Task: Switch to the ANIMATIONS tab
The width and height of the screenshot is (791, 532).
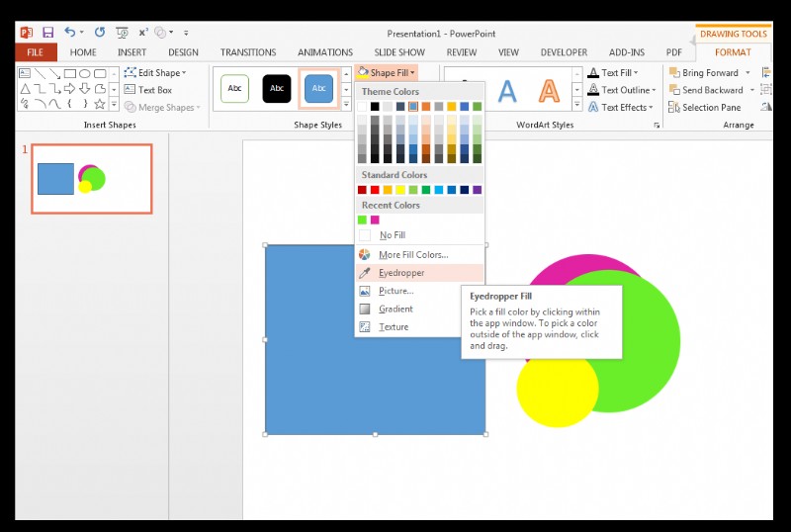Action: pyautogui.click(x=325, y=52)
